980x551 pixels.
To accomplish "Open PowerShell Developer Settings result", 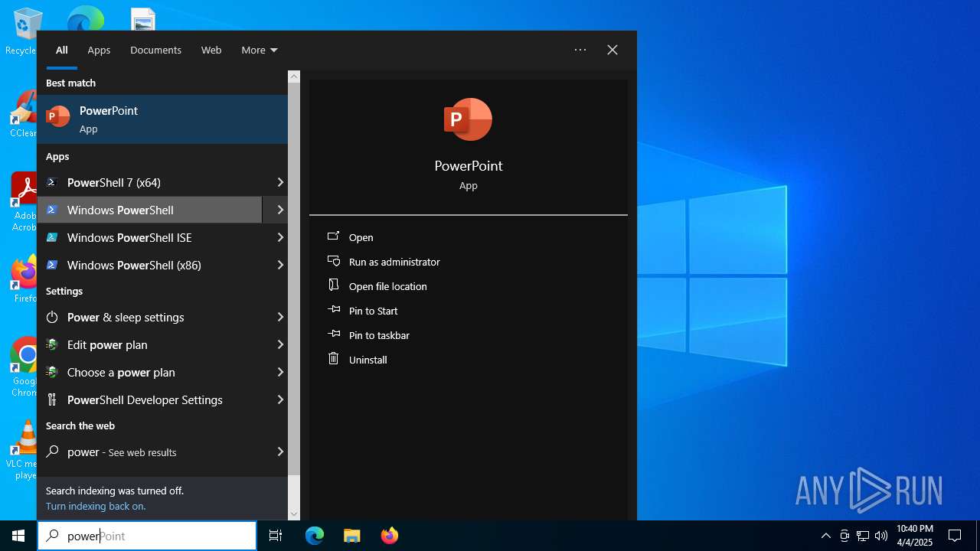I will [x=149, y=399].
